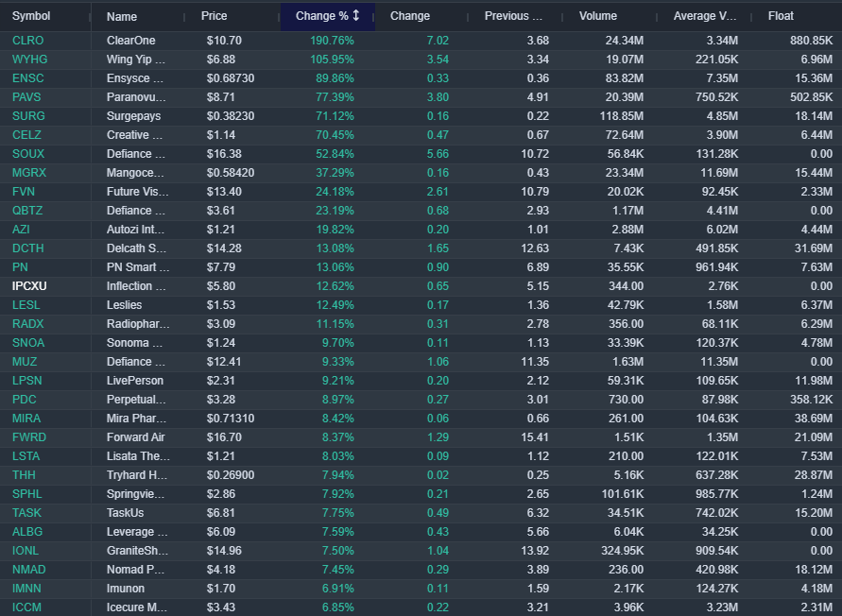The width and height of the screenshot is (842, 616).
Task: Open the NMAD ticker symbol
Action: coord(29,570)
